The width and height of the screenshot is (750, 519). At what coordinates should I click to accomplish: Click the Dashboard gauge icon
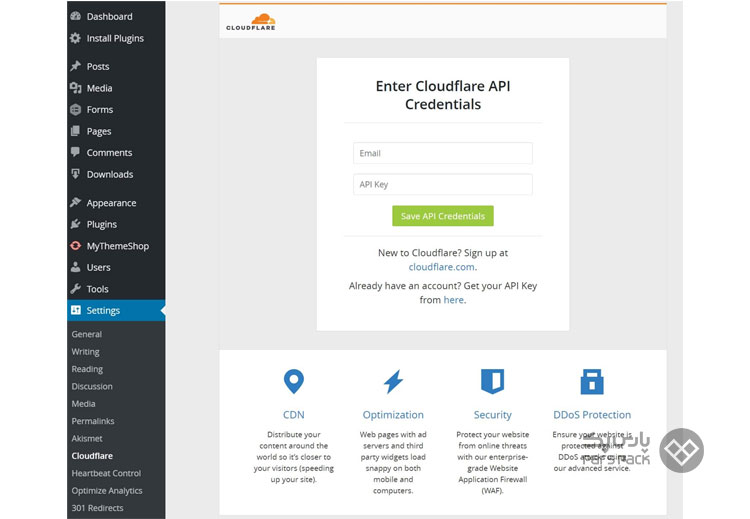click(x=75, y=16)
